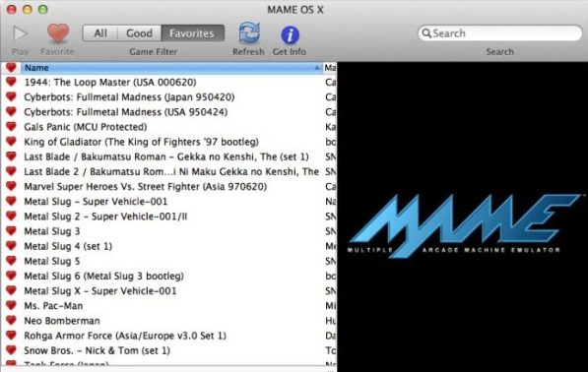588x372 pixels.
Task: Click heart icon next to Metal Slug X
Action: click(x=11, y=290)
